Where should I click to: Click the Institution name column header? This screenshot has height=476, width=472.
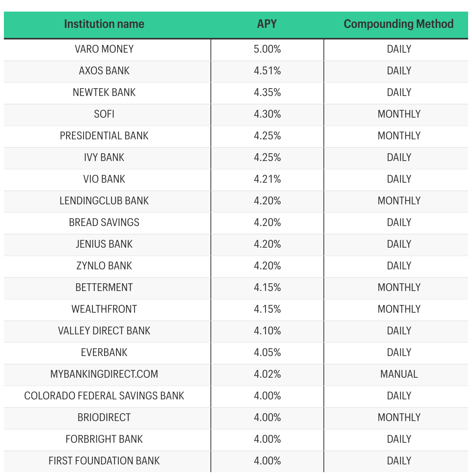coord(104,24)
